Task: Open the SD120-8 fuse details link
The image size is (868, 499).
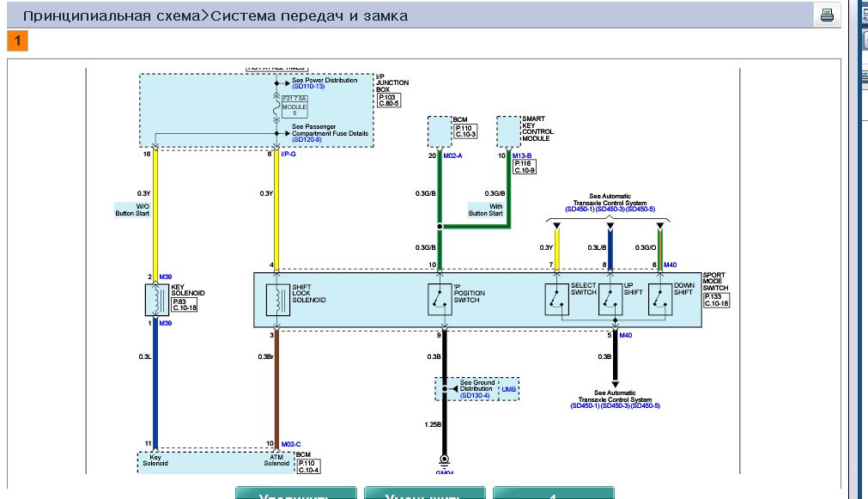Action: [x=307, y=139]
